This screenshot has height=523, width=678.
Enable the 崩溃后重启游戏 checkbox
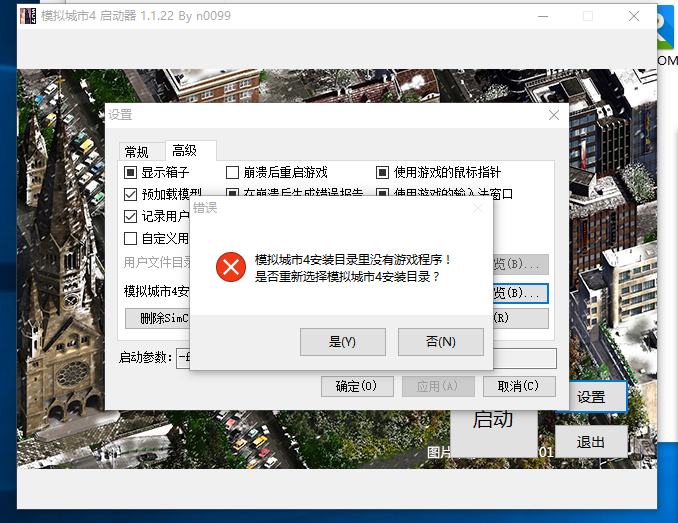[x=232, y=173]
